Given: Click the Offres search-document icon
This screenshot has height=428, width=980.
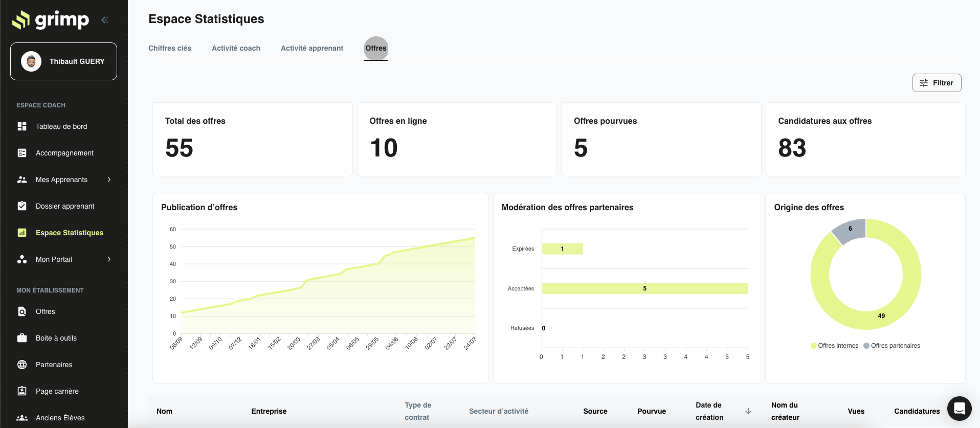Looking at the screenshot, I should [x=22, y=311].
